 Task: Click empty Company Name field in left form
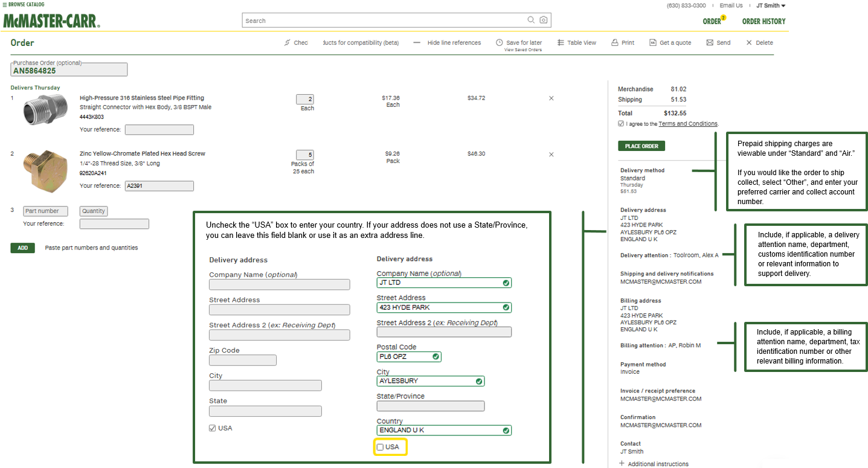pos(280,284)
